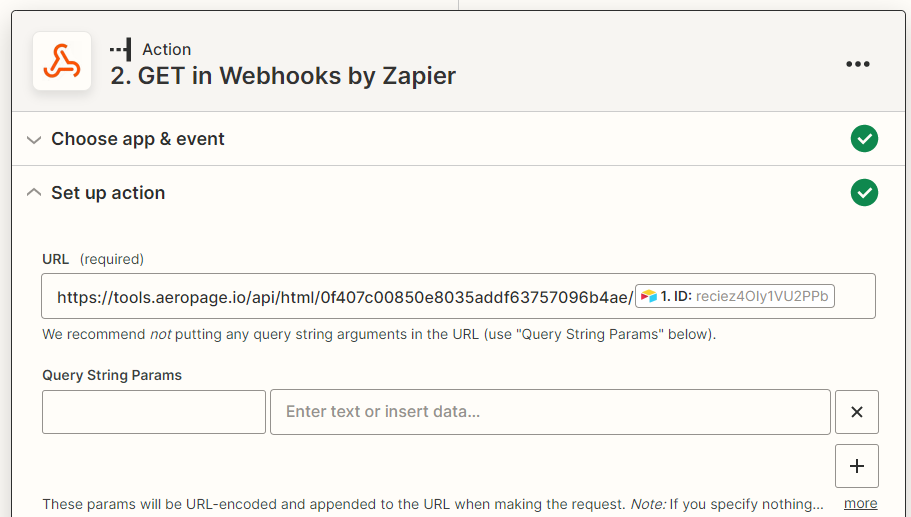This screenshot has height=517, width=911.
Task: Open the Choose app & event section
Action: point(138,139)
